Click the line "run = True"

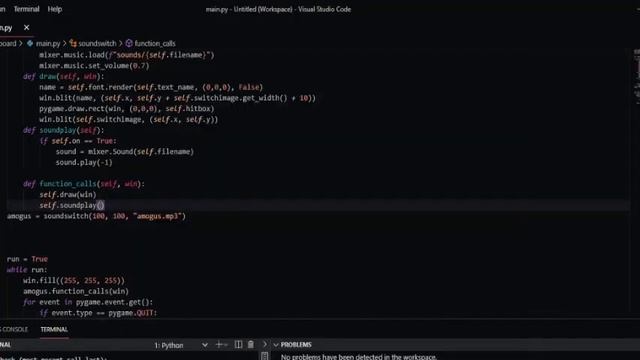pos(27,259)
